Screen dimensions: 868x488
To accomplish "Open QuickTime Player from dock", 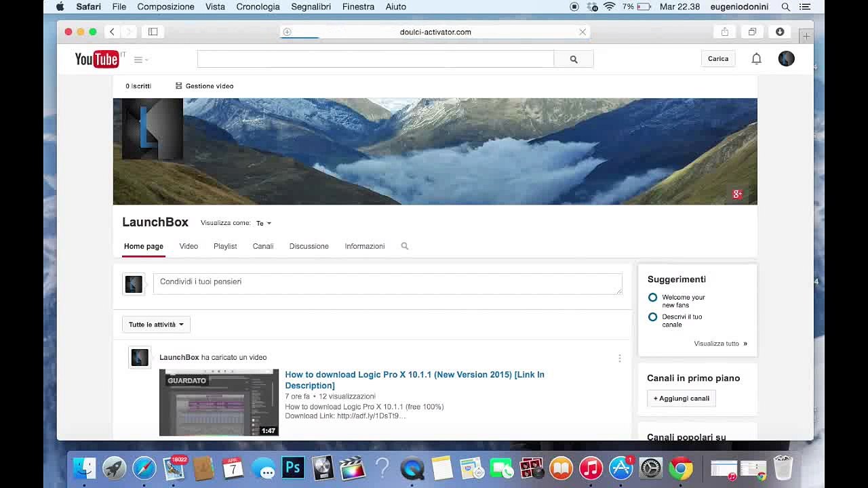I will click(412, 468).
